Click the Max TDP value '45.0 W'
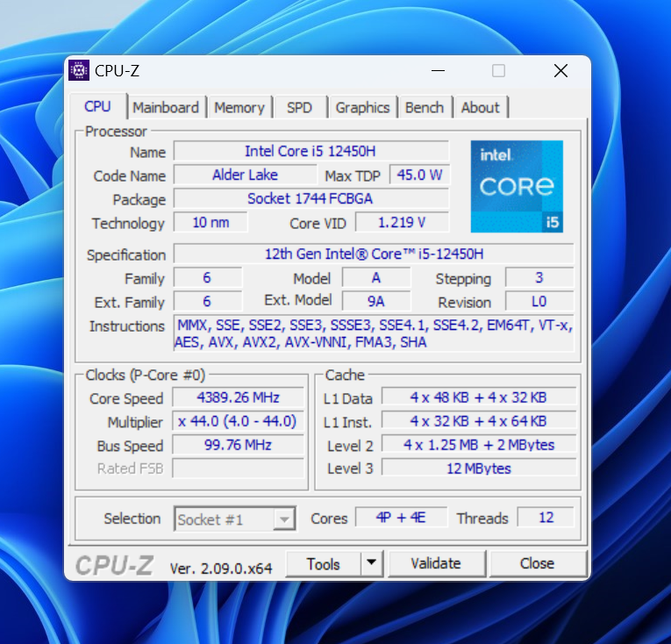 (419, 175)
